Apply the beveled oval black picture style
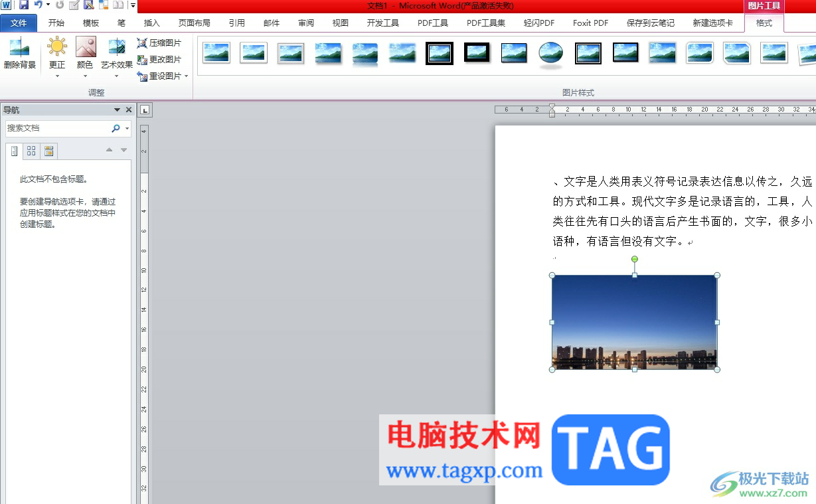Viewport: 816px width, 504px height. (551, 54)
